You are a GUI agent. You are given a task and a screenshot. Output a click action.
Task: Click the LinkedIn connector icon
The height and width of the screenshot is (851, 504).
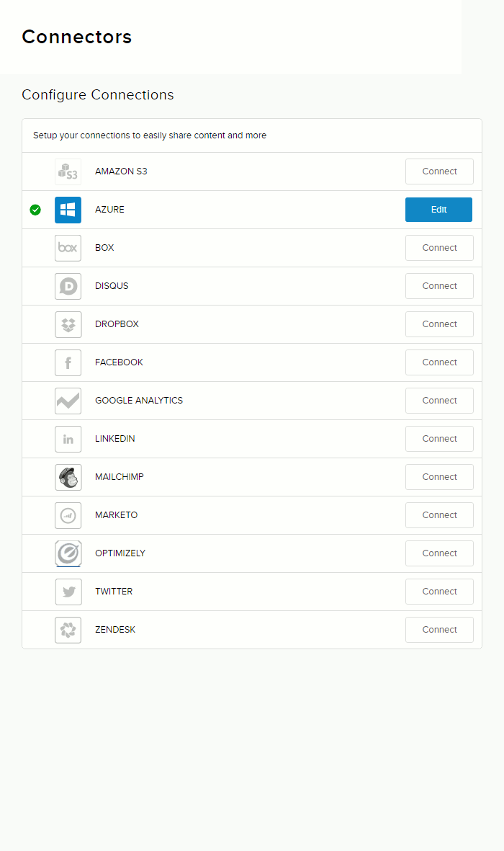[x=68, y=439]
